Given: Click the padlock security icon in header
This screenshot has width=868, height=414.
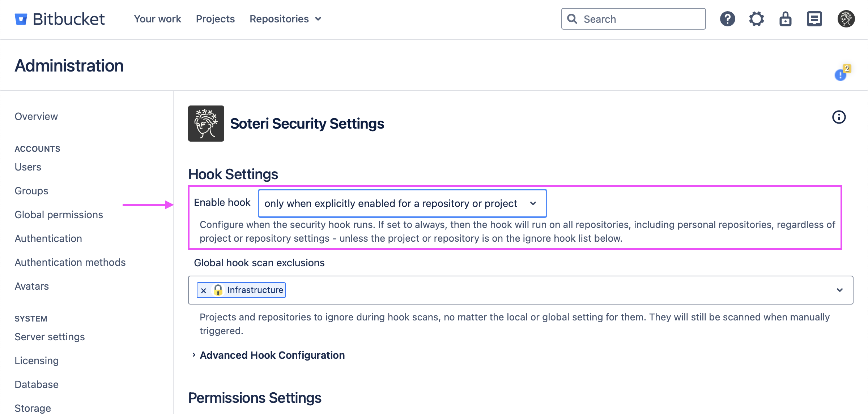Looking at the screenshot, I should point(785,19).
